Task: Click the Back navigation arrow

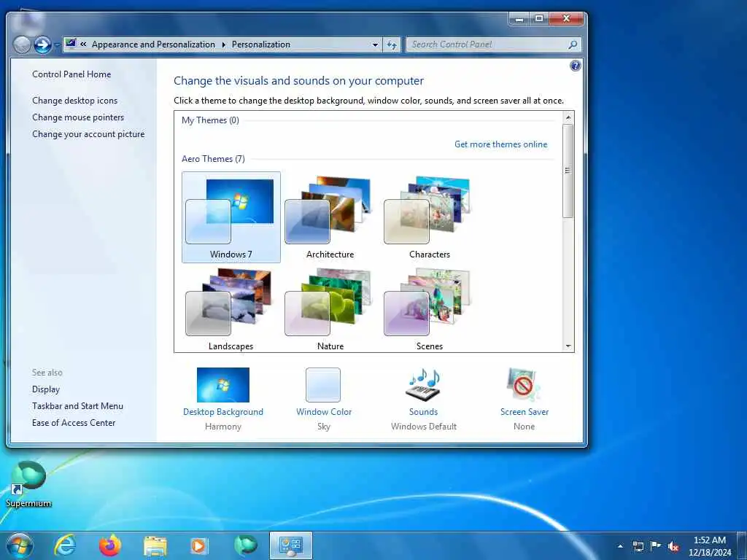Action: coord(22,44)
